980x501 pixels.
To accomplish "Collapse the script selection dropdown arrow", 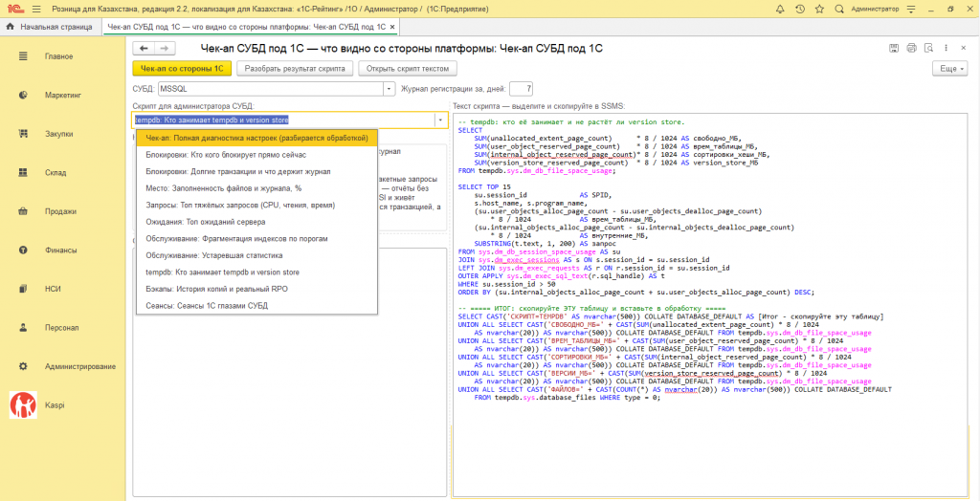I will [440, 120].
